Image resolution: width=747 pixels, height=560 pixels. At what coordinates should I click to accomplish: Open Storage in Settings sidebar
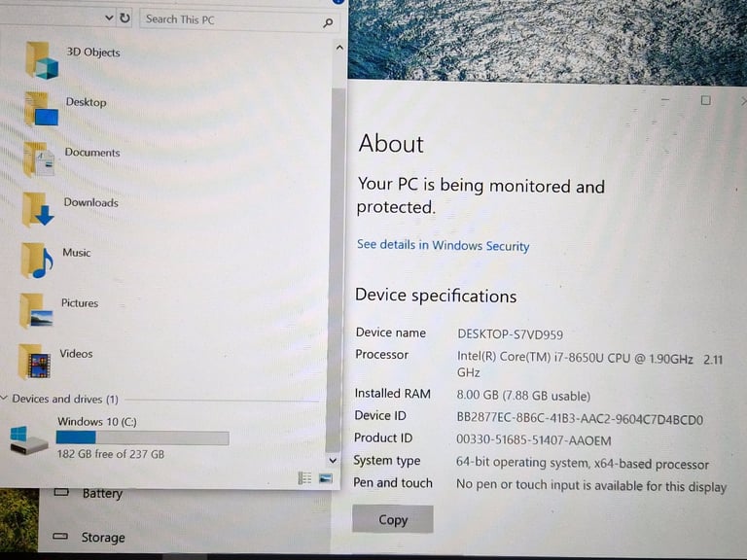click(103, 537)
